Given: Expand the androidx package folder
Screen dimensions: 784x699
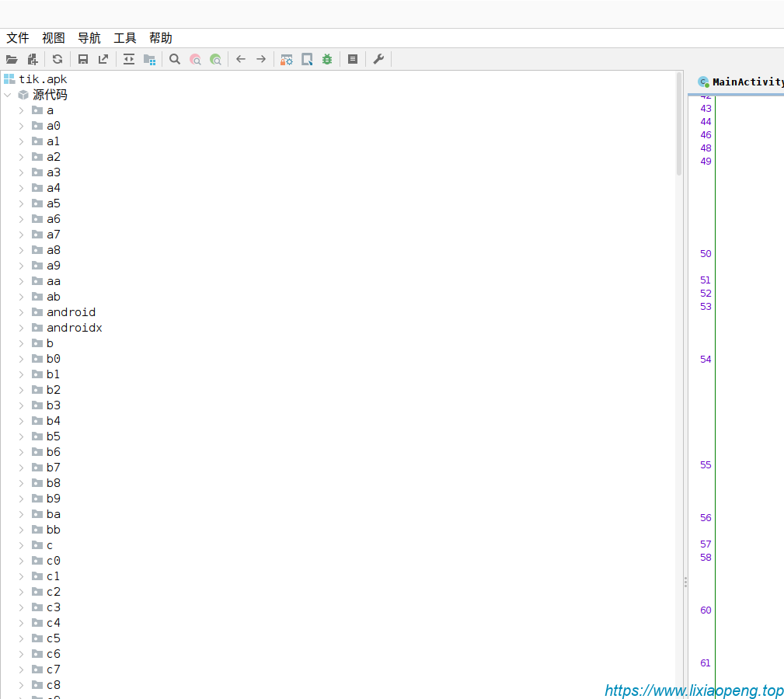Looking at the screenshot, I should pos(21,328).
